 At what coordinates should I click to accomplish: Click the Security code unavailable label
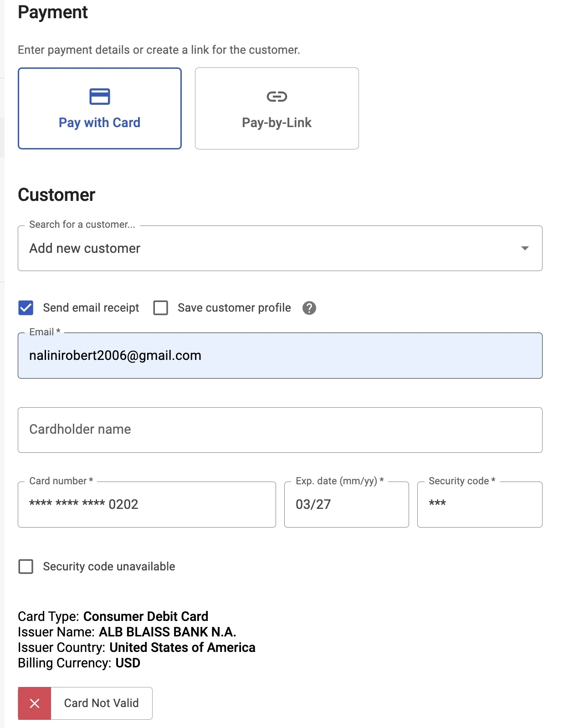[x=109, y=567]
